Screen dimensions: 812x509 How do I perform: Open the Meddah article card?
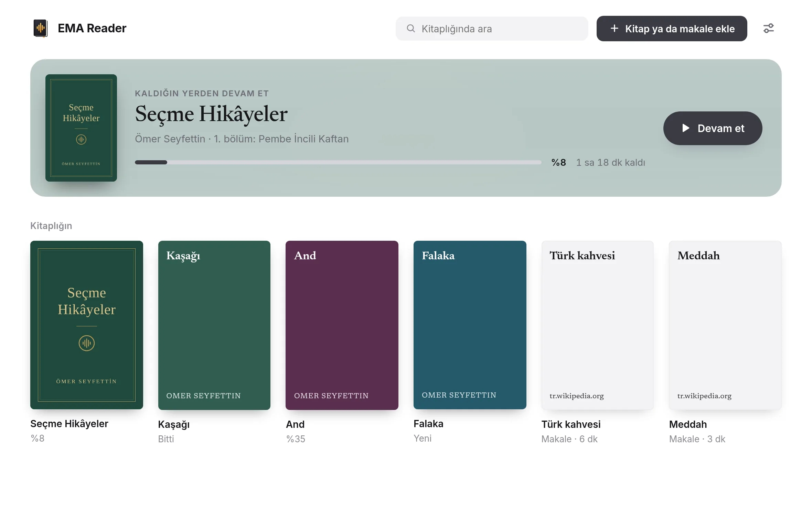(x=725, y=325)
